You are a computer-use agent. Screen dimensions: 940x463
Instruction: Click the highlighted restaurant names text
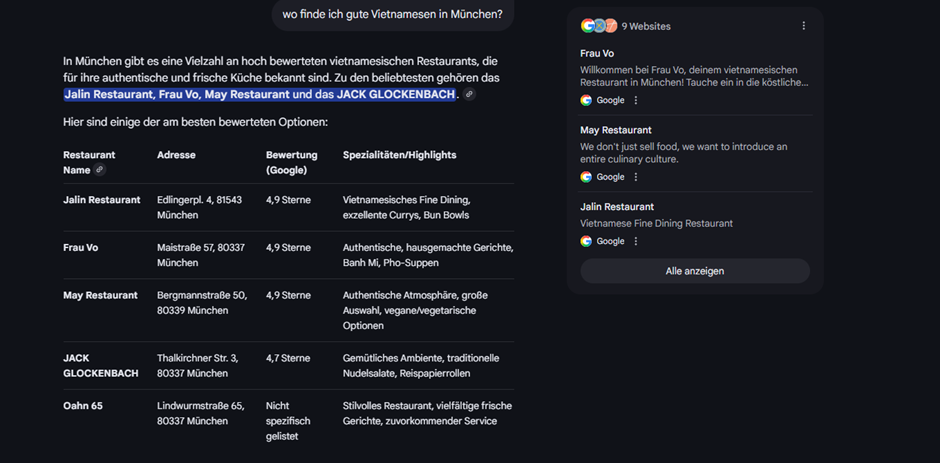click(x=260, y=95)
